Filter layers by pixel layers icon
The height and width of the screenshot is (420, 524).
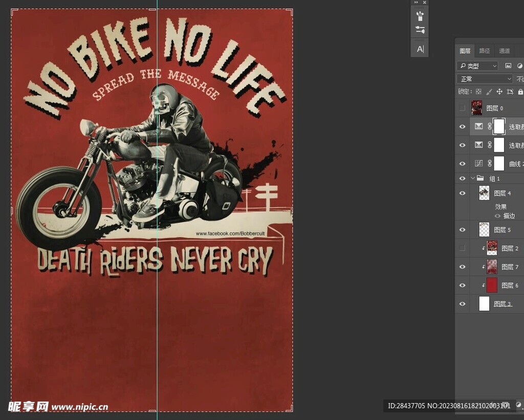click(508, 66)
